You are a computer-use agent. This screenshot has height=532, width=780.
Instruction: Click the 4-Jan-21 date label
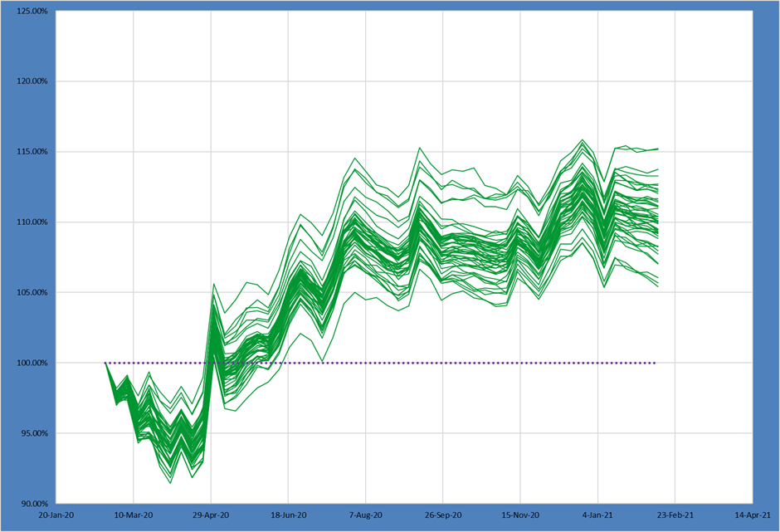coord(598,515)
